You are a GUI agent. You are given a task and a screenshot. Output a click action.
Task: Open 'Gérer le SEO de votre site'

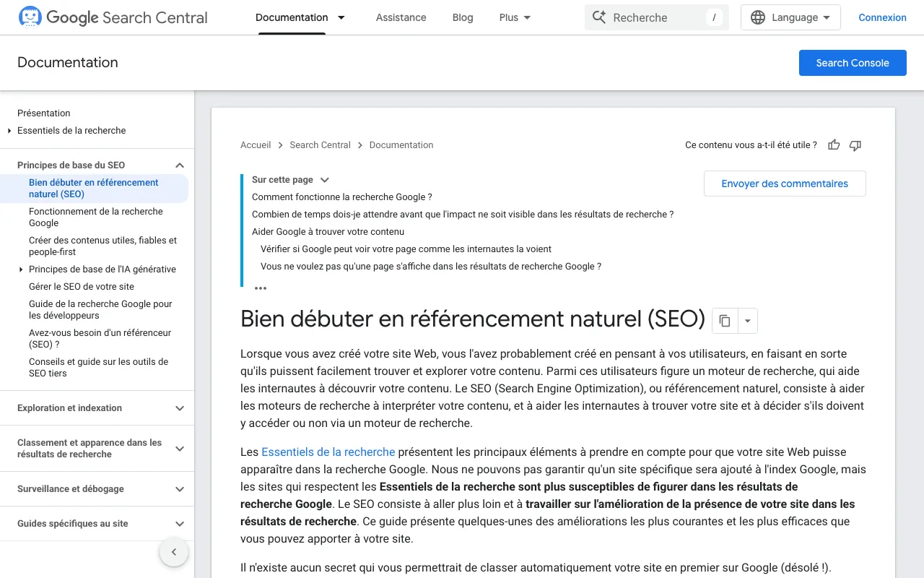82,287
